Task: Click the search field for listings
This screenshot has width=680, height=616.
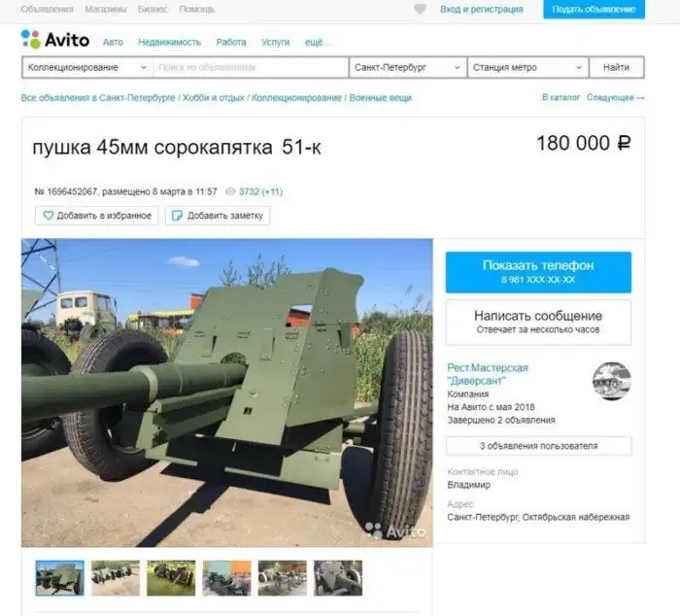Action: tap(251, 67)
